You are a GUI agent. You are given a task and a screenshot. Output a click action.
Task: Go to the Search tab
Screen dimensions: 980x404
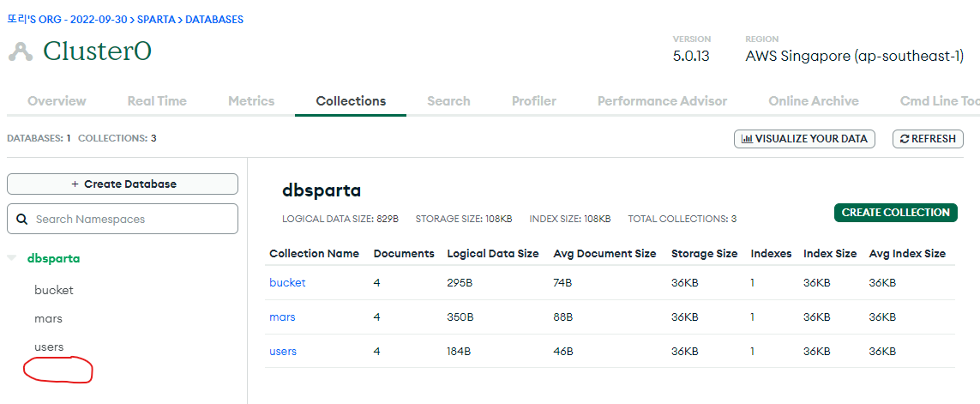tap(448, 100)
